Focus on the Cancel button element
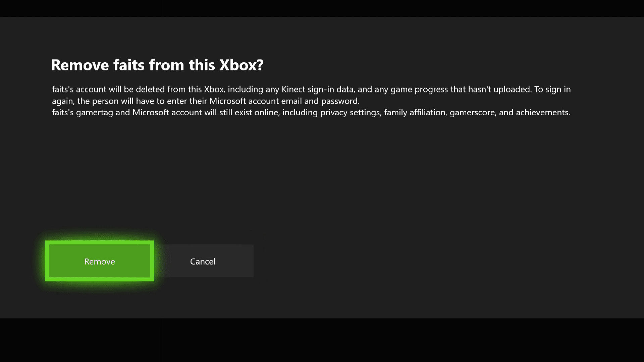 tap(203, 261)
